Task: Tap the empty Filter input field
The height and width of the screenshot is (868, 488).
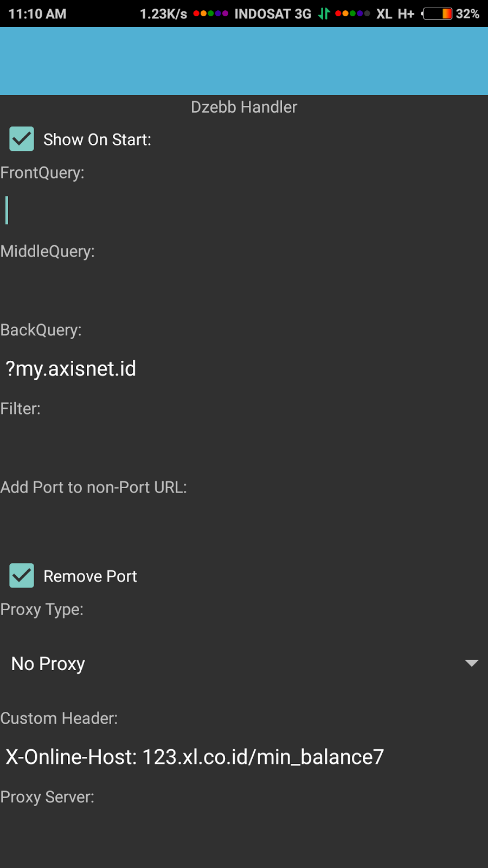Action: point(244,447)
